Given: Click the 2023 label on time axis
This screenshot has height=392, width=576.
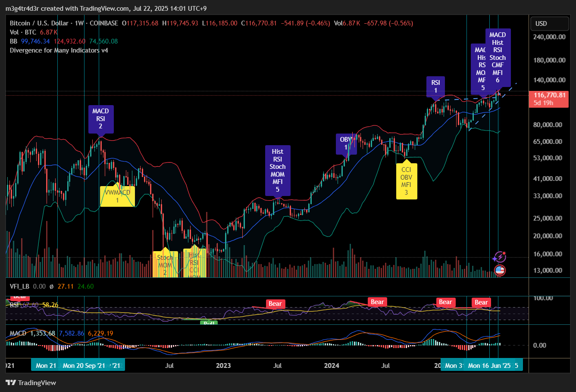Looking at the screenshot, I should [223, 365].
